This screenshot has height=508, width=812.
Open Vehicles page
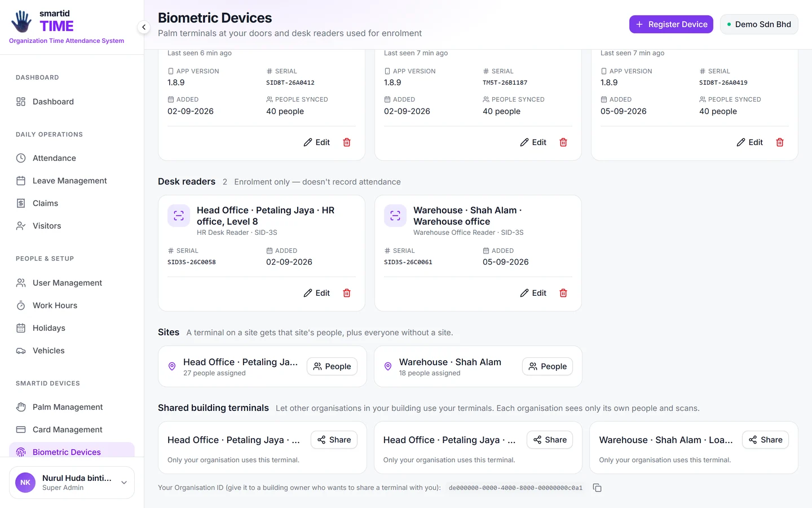(72, 351)
